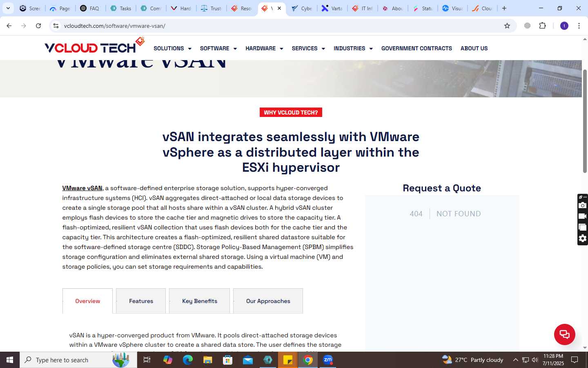Expand the Software dropdown menu
The image size is (588, 368).
(x=218, y=48)
